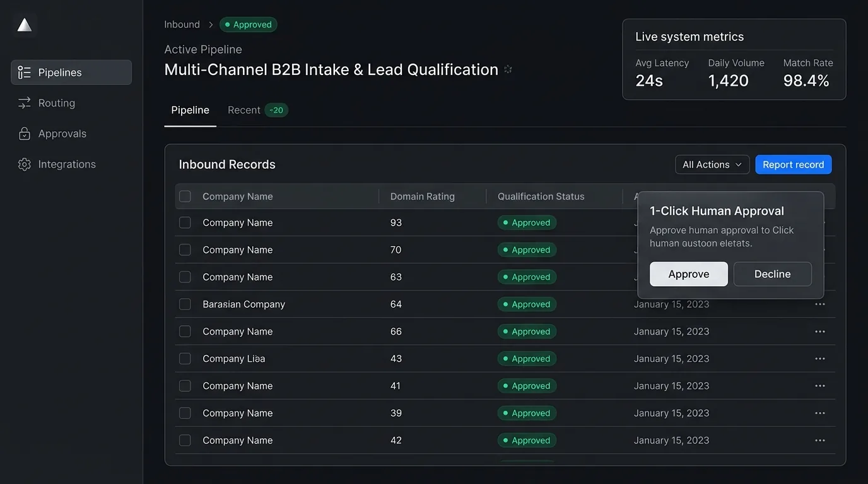This screenshot has height=484, width=868.
Task: Open Approvals via its lock icon
Action: [x=25, y=134]
